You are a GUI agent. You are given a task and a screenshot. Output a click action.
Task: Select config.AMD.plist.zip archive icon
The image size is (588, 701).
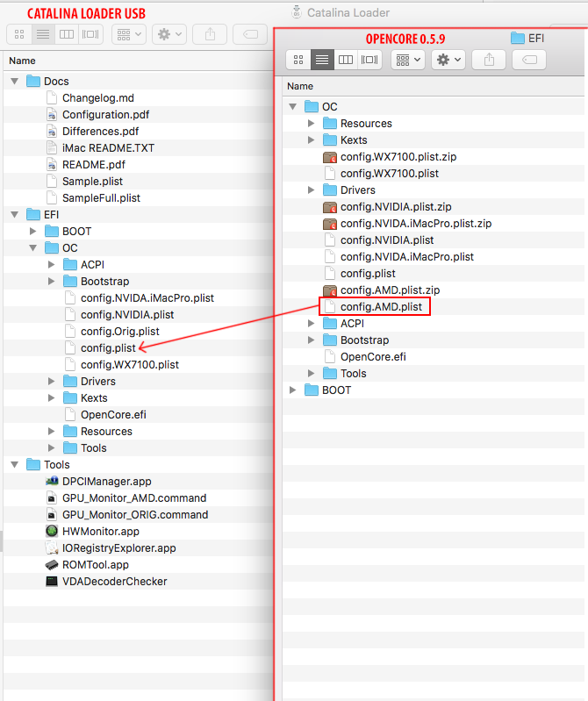tap(330, 290)
